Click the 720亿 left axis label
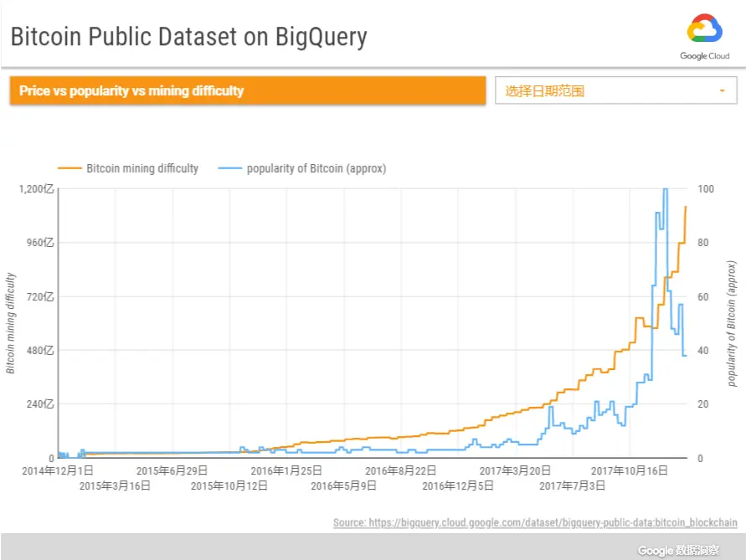This screenshot has height=560, width=746. click(40, 297)
